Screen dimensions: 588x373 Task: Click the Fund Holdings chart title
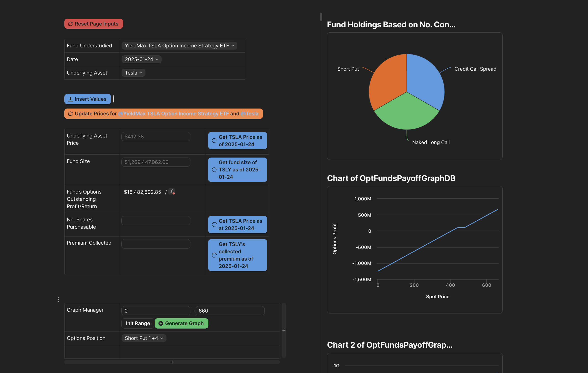[391, 25]
